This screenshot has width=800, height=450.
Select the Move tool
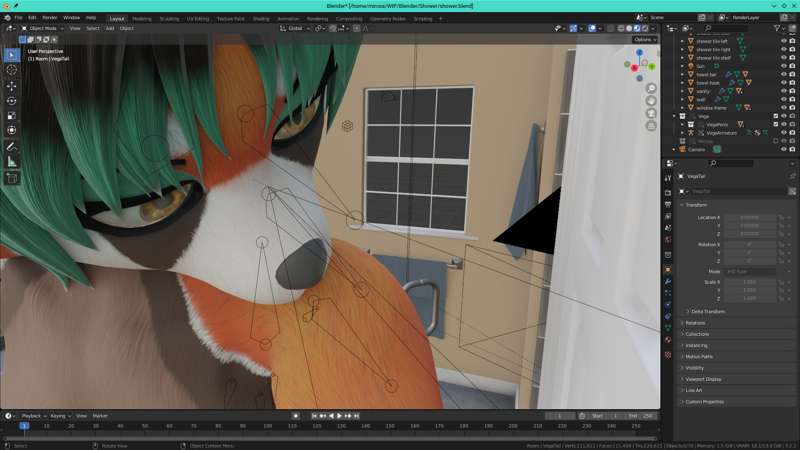click(12, 86)
